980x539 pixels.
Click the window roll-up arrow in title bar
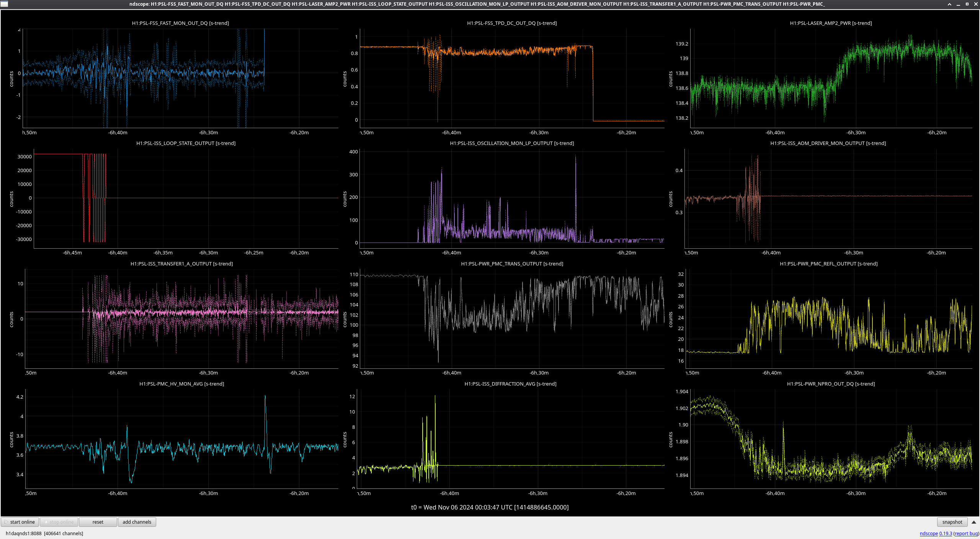pyautogui.click(x=949, y=4)
